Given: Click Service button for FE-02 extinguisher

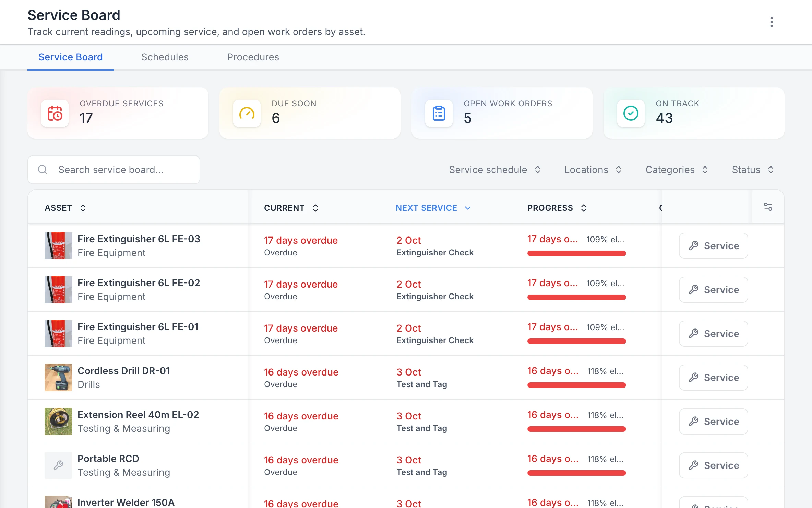Looking at the screenshot, I should [x=714, y=290].
